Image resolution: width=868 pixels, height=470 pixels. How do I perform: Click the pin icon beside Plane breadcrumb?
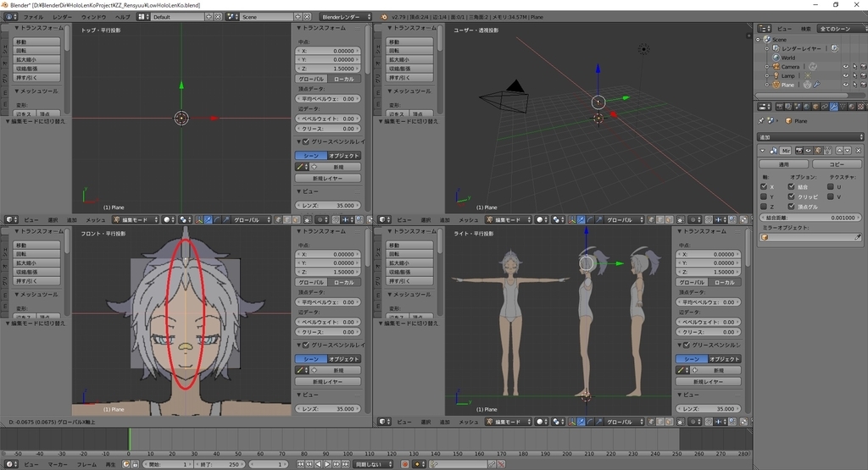(x=761, y=120)
